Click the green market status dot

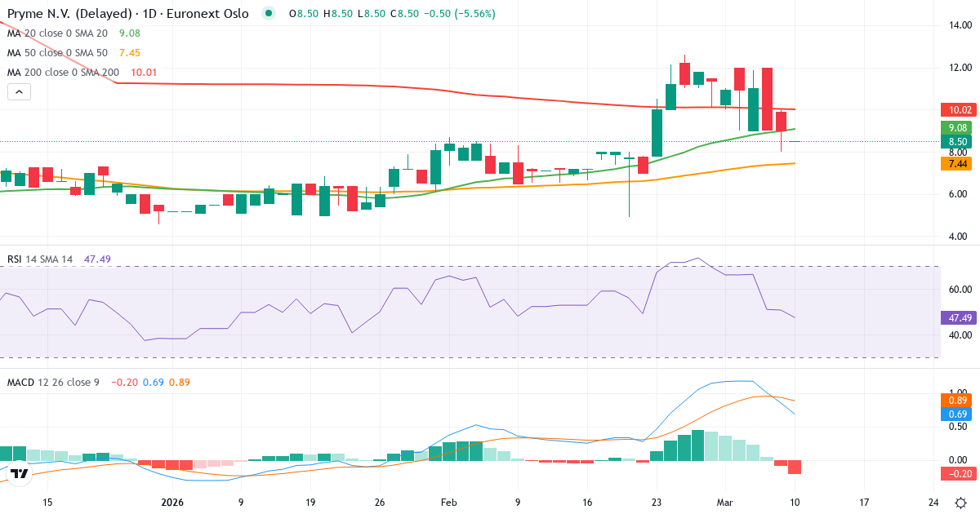269,14
